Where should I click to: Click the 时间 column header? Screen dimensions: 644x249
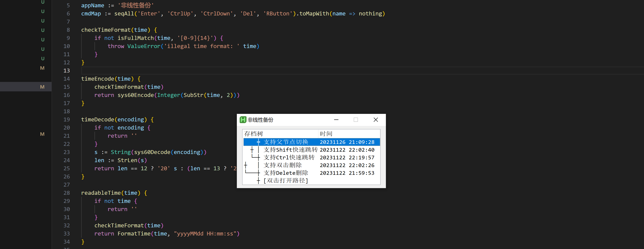point(326,134)
